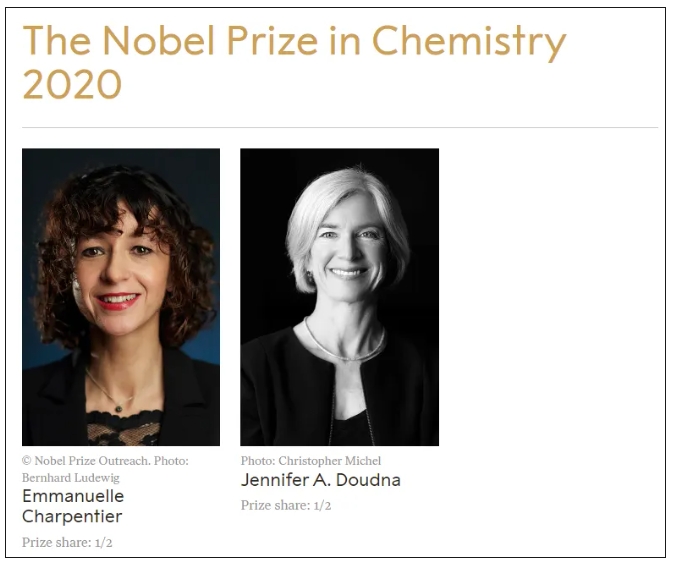
Task: Click "Prize share: 1/2" under Jennifer A. Doudna
Action: [286, 505]
